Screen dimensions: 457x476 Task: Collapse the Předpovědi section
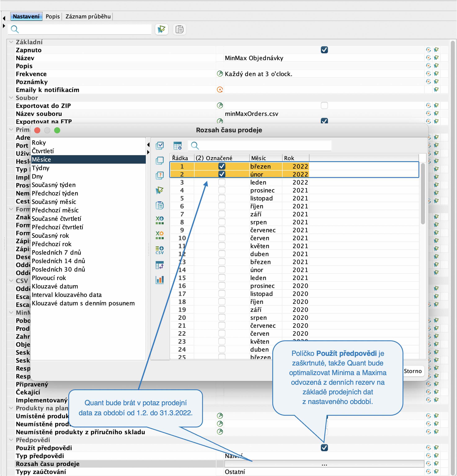(11, 440)
